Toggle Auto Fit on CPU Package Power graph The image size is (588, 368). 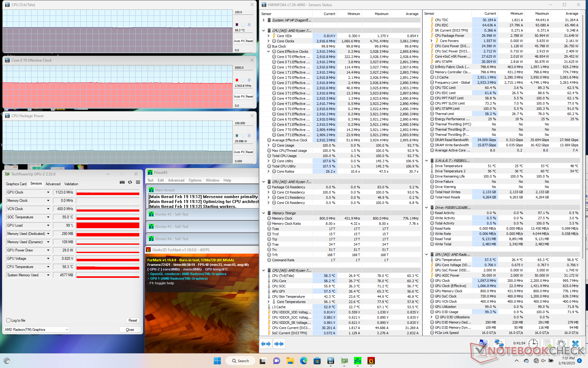(x=239, y=152)
